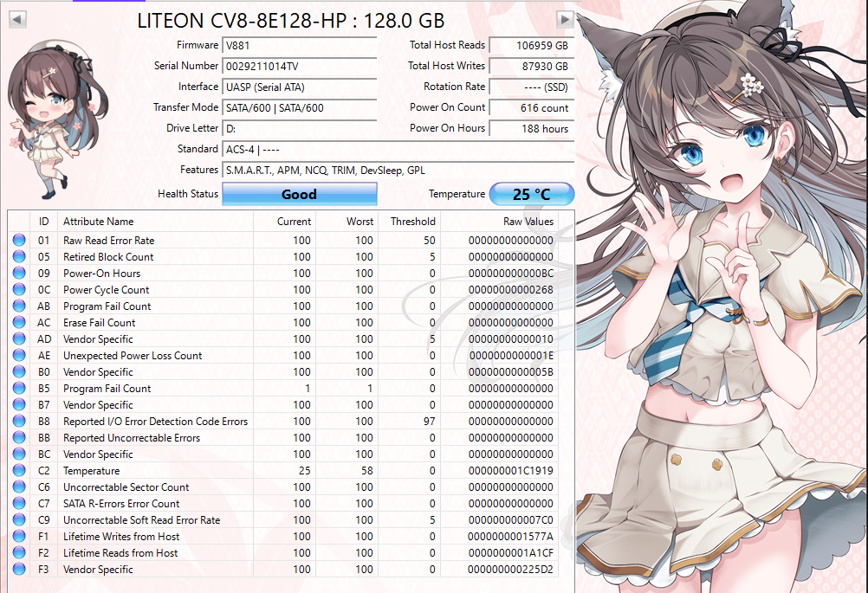The image size is (868, 593).
Task: Click the 25 °C temperature button
Action: [x=531, y=194]
